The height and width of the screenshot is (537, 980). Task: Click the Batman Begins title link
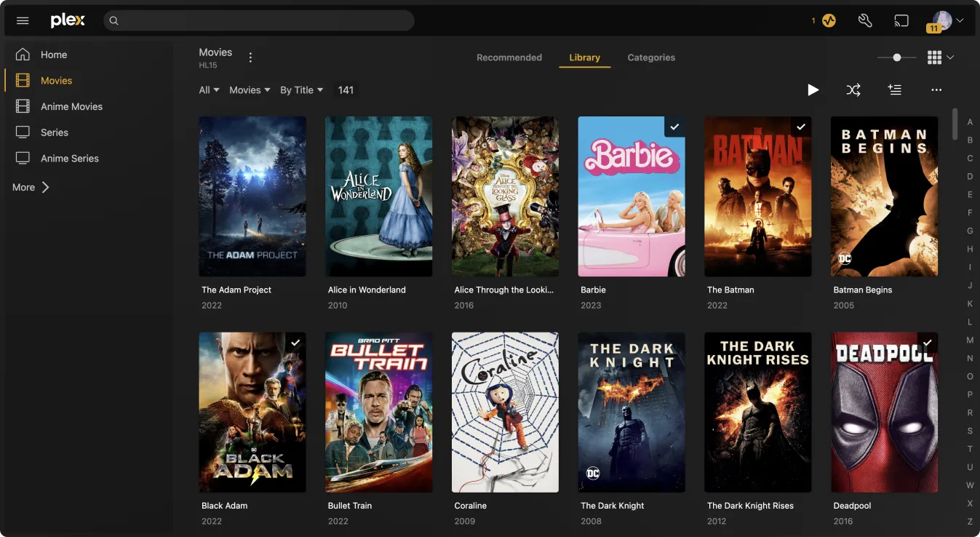(863, 290)
